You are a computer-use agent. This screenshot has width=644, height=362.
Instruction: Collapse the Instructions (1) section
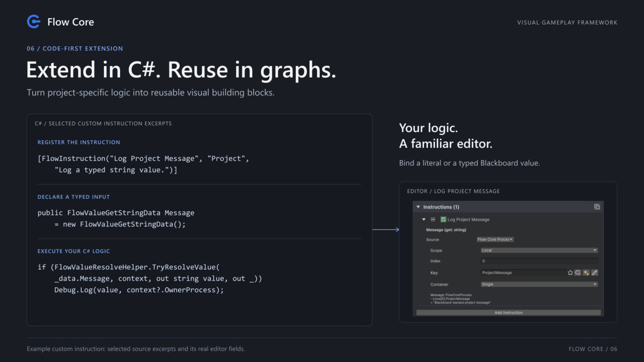click(419, 207)
